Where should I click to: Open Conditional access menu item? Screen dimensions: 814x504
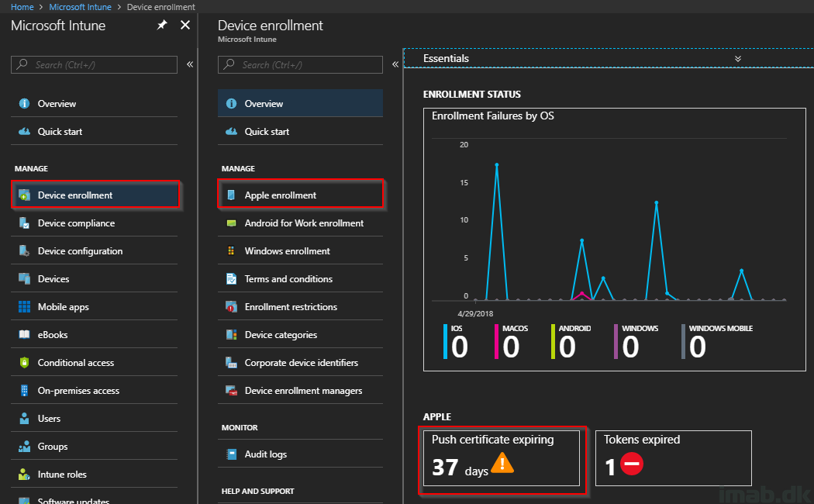(94, 362)
